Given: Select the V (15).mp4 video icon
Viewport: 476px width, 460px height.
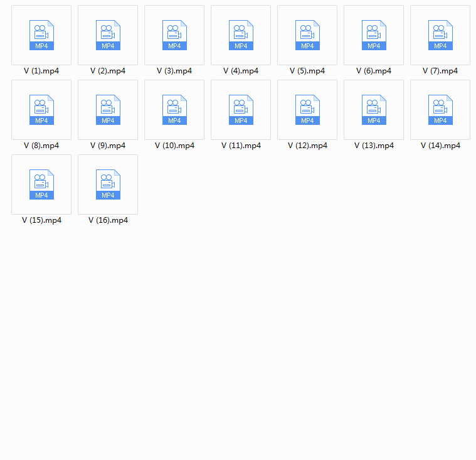Looking at the screenshot, I should coord(41,185).
